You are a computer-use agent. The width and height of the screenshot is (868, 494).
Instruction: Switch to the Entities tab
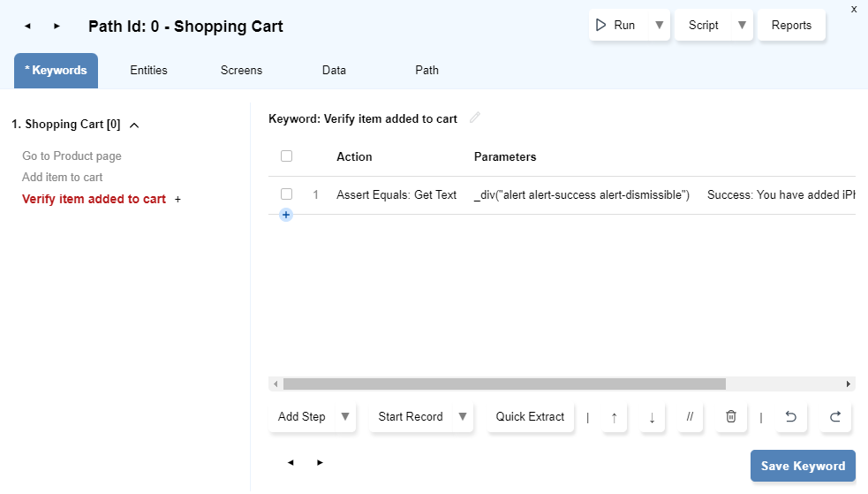click(x=148, y=71)
